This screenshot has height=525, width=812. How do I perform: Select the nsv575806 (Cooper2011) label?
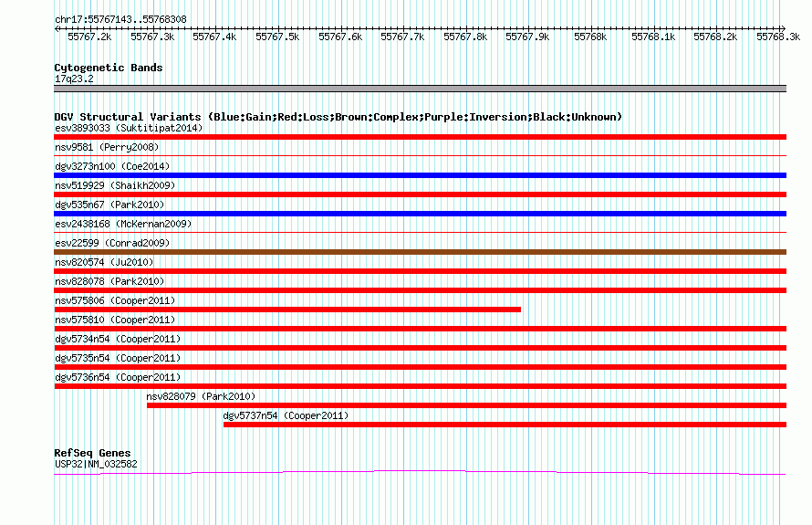click(x=115, y=300)
